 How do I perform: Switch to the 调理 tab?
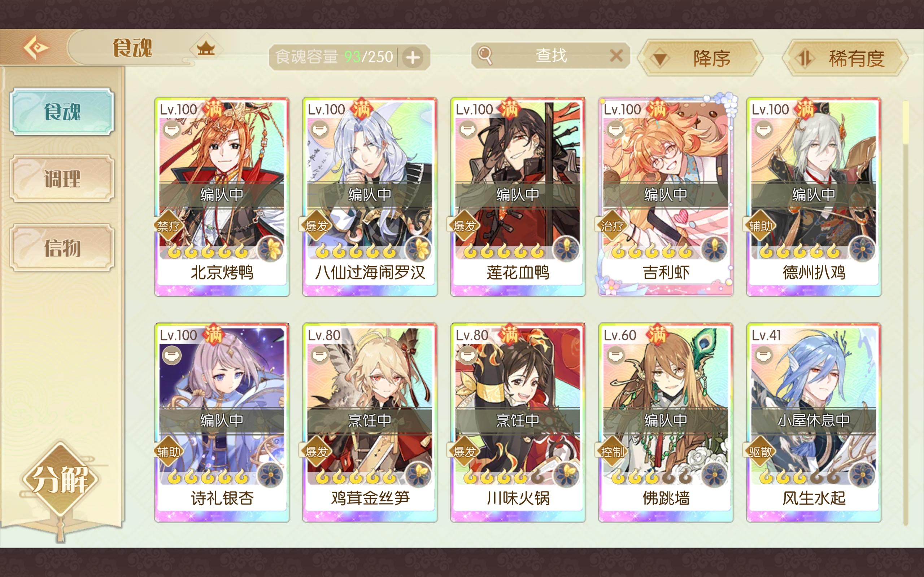[62, 179]
